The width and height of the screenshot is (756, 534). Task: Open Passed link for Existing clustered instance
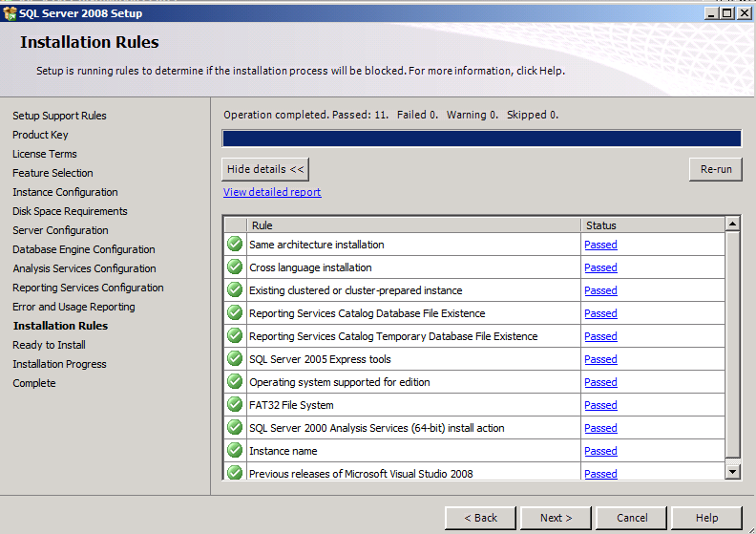click(x=600, y=290)
